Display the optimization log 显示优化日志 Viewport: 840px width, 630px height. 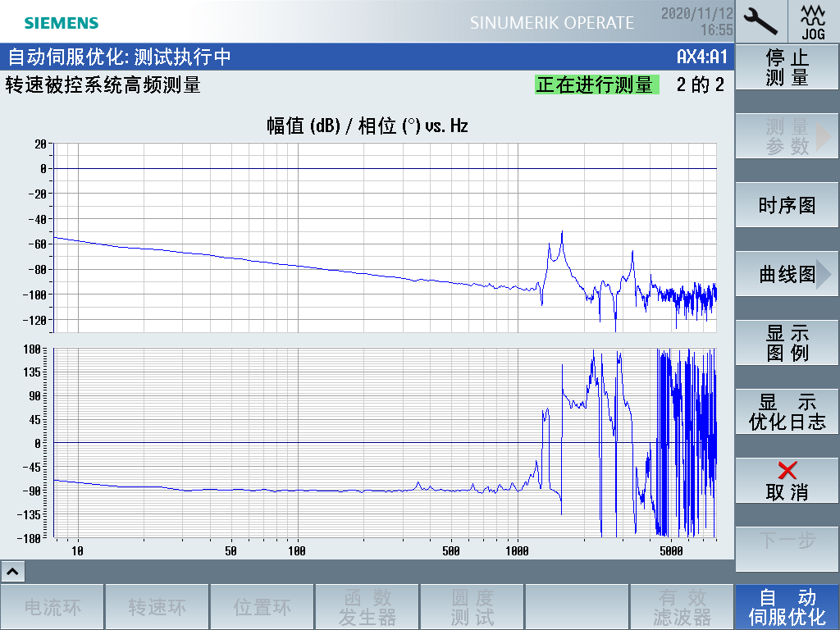(x=787, y=412)
